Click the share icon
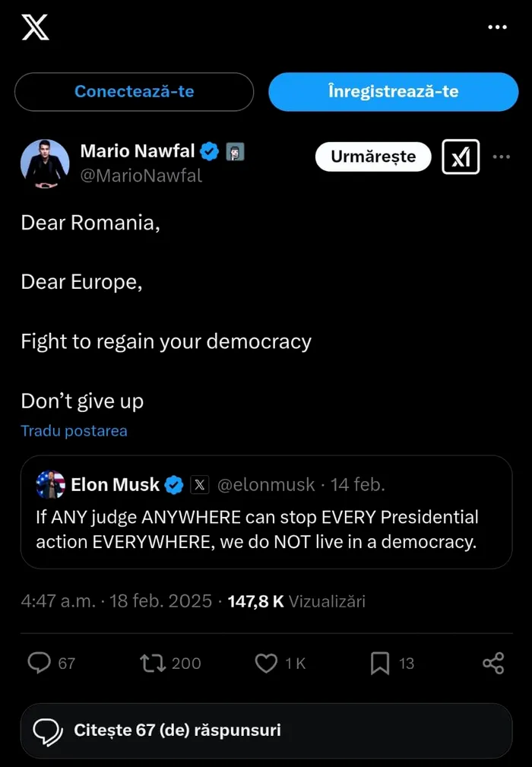Viewport: 532px width, 767px height. pyautogui.click(x=493, y=663)
